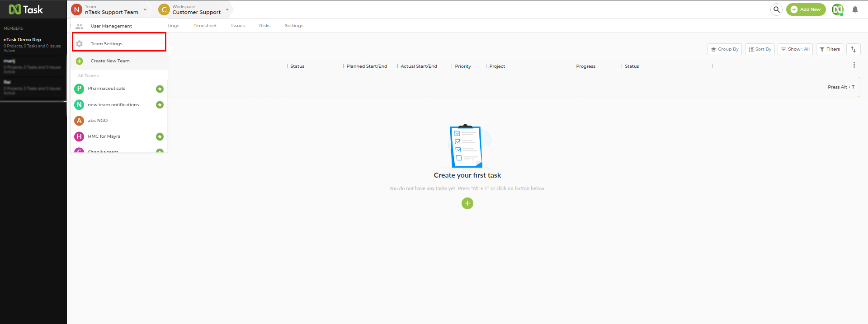868x324 pixels.
Task: Click the Project column header
Action: click(x=497, y=66)
